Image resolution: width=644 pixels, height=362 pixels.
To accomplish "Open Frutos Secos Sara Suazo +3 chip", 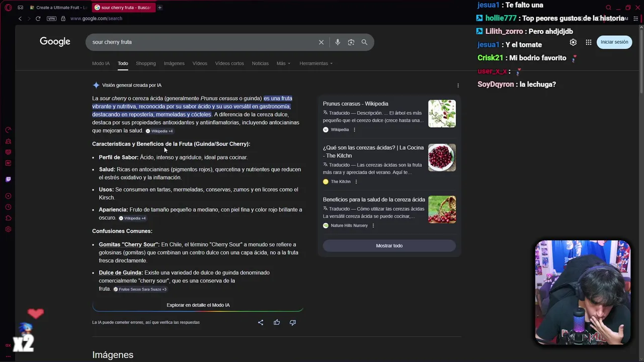I will 140,289.
